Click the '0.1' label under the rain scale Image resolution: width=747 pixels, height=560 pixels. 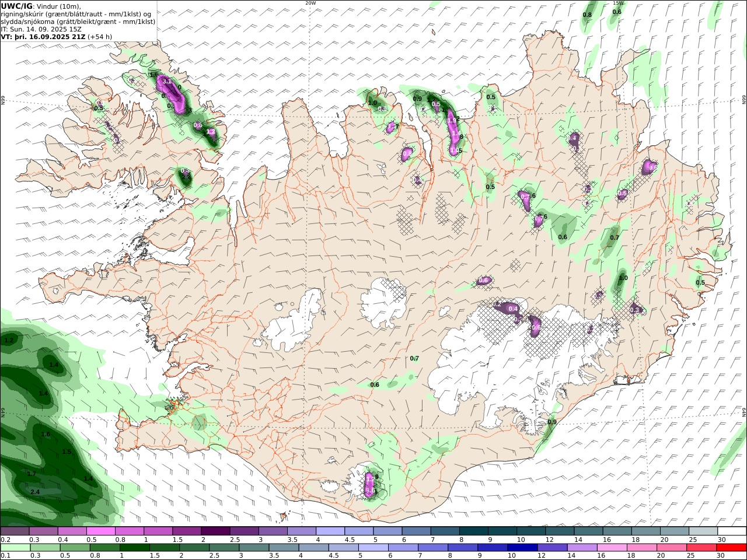coord(5,555)
